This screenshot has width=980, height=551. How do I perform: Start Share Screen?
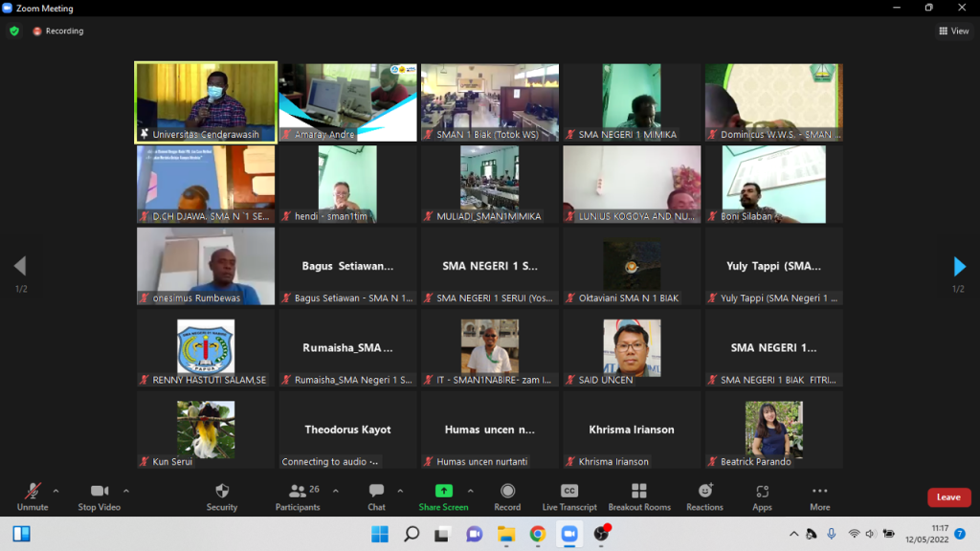tap(443, 496)
